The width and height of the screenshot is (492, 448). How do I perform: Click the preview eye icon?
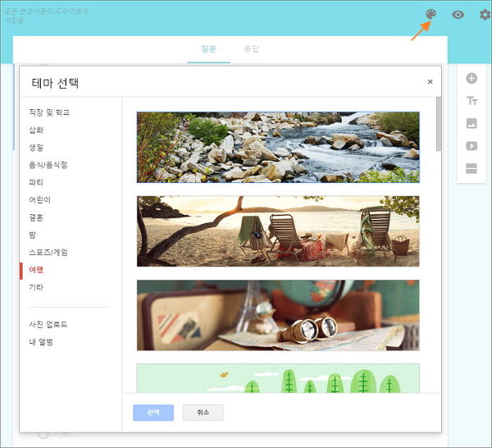[458, 15]
